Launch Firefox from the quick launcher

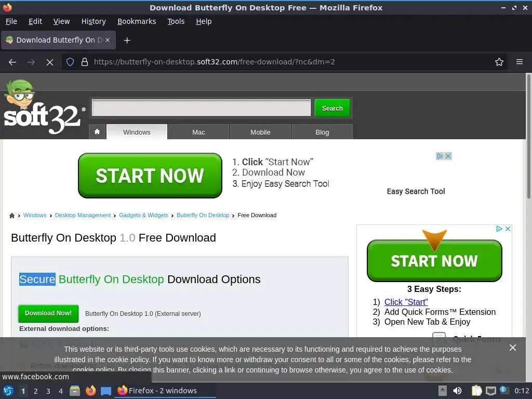coord(90,391)
